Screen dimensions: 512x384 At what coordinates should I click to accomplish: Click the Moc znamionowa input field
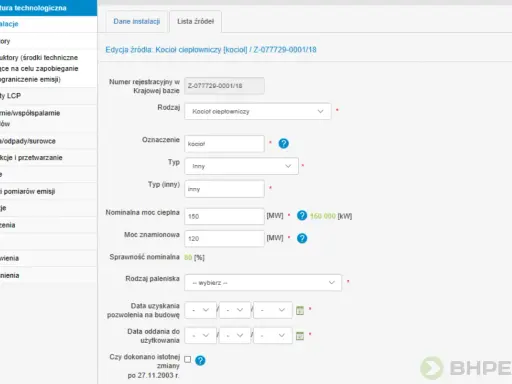pos(224,239)
